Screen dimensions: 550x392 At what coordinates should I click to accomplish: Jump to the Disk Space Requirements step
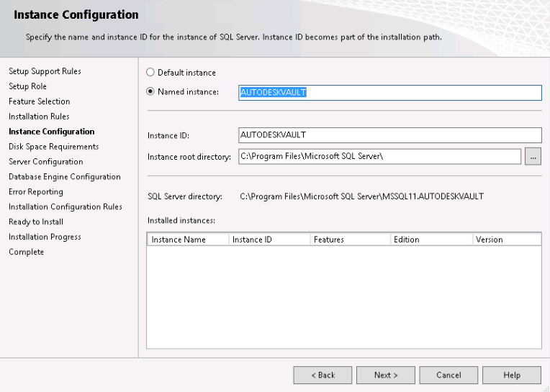[x=53, y=147]
